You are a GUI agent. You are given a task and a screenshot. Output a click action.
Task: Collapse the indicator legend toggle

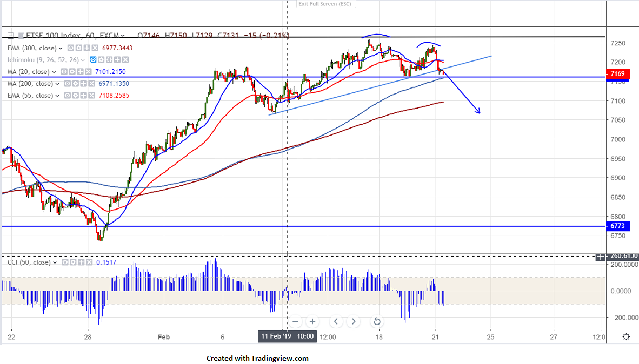(x=11, y=36)
